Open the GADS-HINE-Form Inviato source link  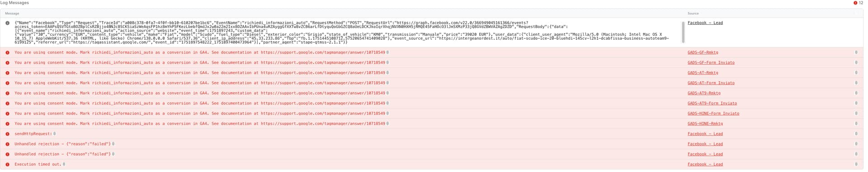[713, 113]
